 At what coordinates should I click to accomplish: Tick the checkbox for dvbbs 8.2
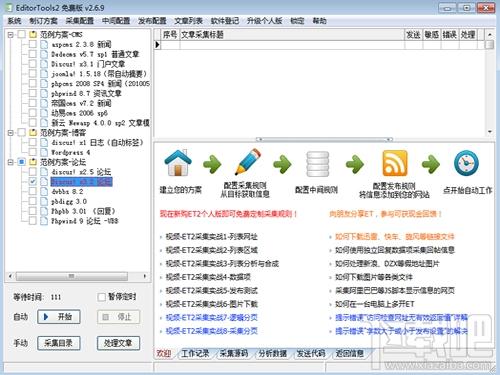click(33, 191)
